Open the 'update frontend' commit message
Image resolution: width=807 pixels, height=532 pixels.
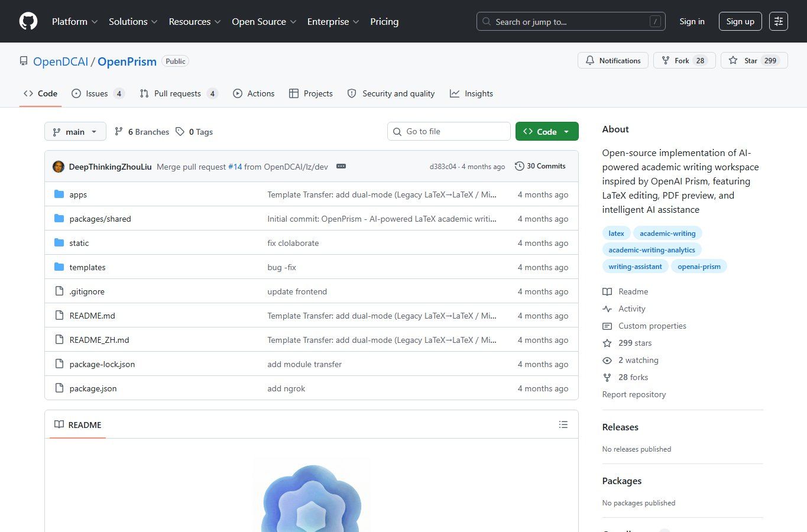point(297,291)
